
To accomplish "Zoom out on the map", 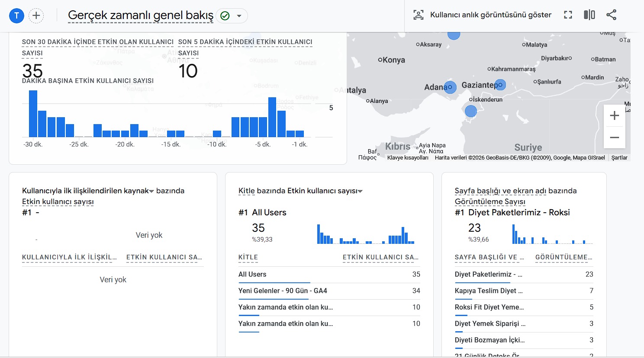I will pyautogui.click(x=614, y=137).
